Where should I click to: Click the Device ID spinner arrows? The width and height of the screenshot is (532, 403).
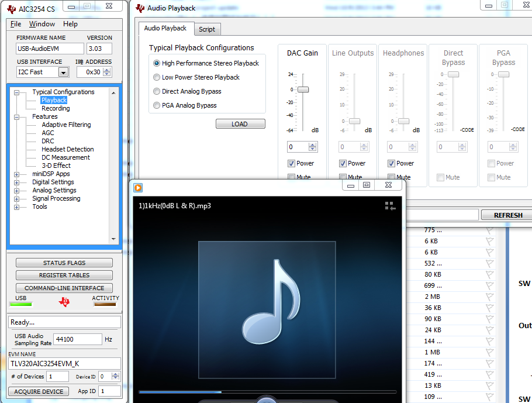(x=116, y=376)
